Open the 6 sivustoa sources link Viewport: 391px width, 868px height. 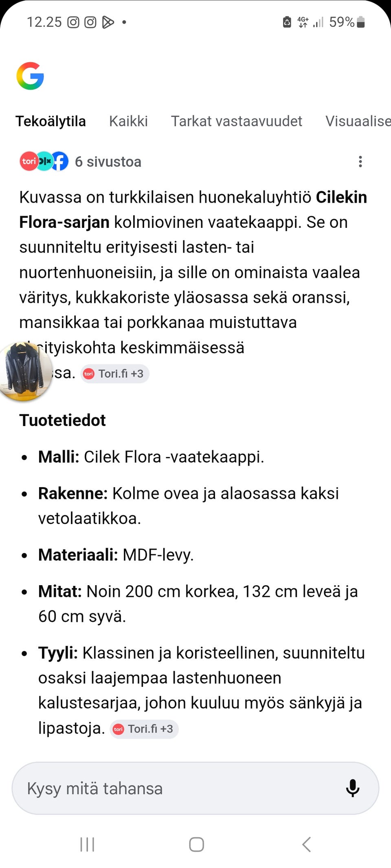108,161
